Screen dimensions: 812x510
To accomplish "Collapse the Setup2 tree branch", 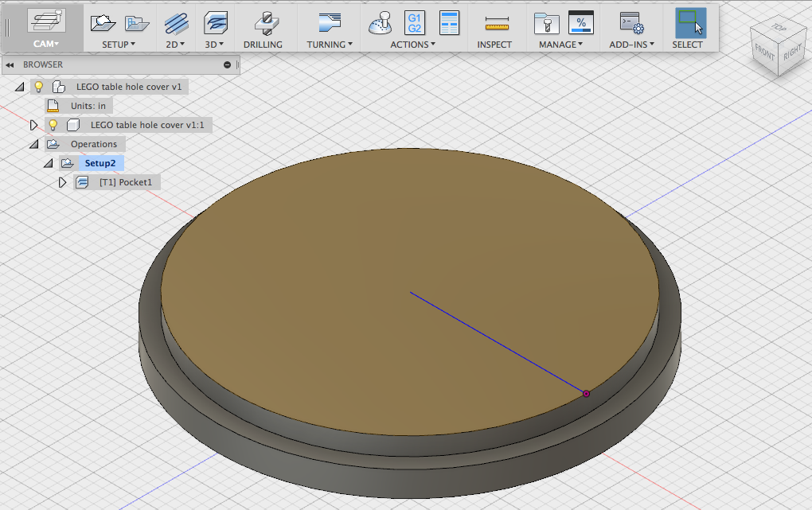I will [x=49, y=162].
